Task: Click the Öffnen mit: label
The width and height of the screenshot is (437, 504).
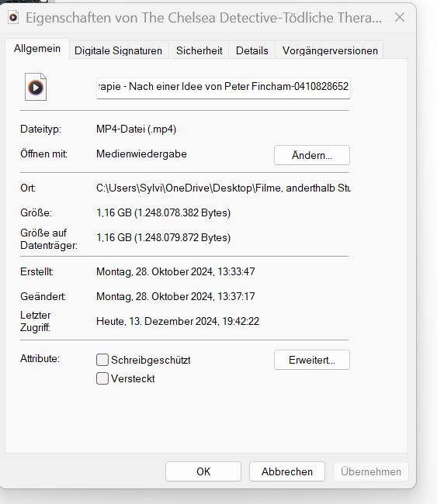Action: 44,154
